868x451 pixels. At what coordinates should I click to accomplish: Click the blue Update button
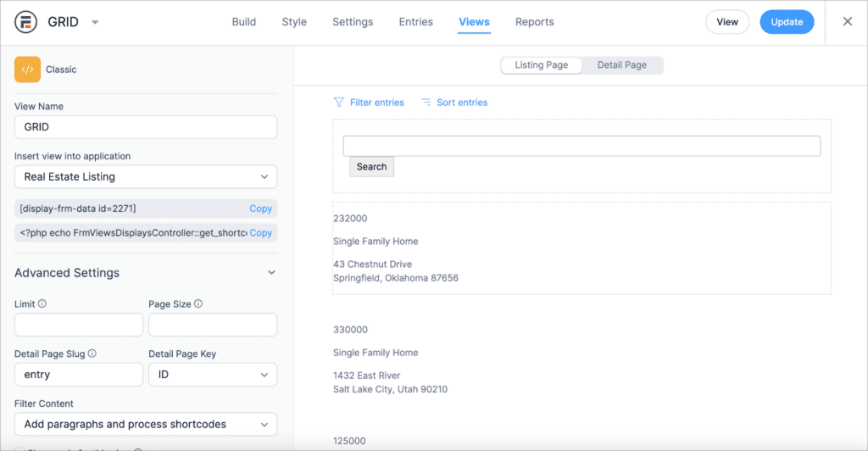787,22
